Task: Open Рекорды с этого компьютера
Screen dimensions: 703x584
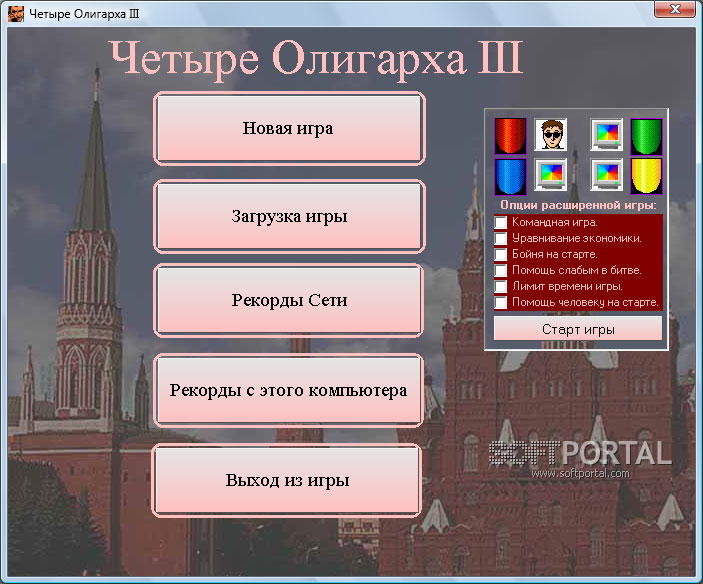Action: point(289,390)
